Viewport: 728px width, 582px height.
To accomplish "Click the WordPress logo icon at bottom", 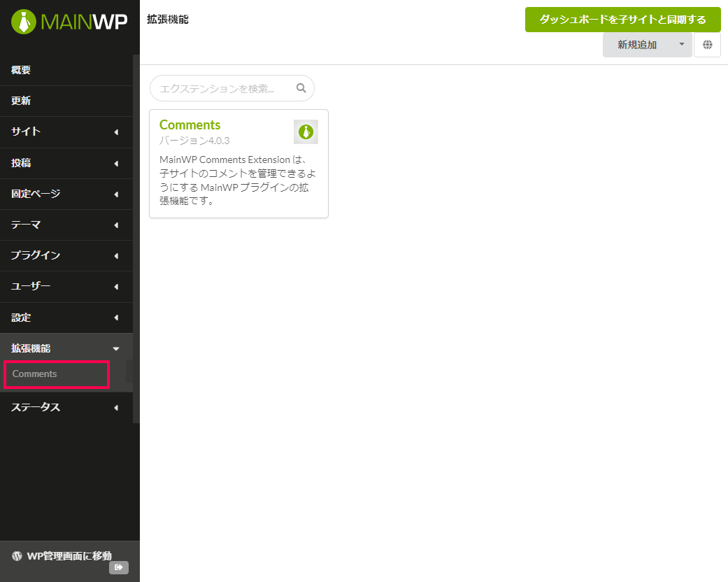I will [17, 556].
